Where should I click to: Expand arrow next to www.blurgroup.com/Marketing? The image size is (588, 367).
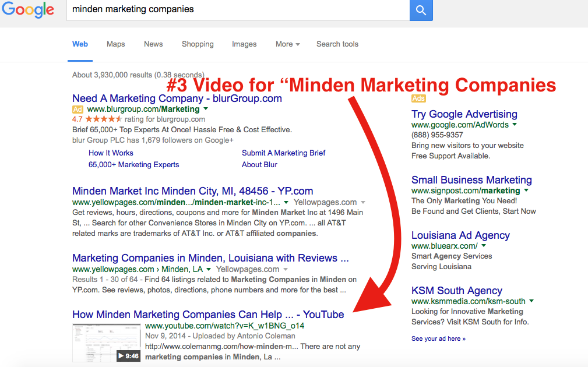(x=206, y=109)
